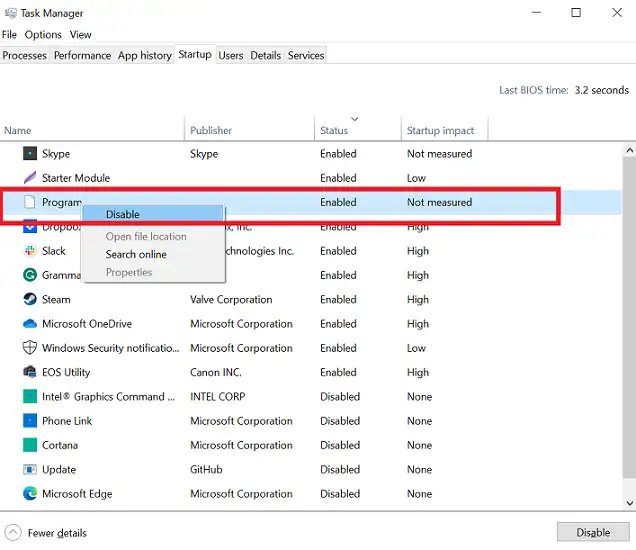The height and width of the screenshot is (550, 636).
Task: Switch to the Services tab
Action: pyautogui.click(x=306, y=55)
